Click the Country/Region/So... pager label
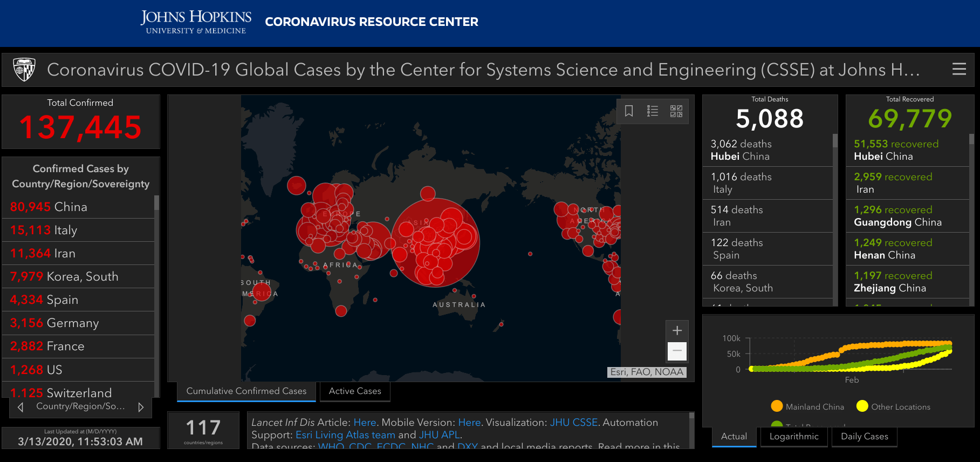This screenshot has width=980, height=462. click(x=80, y=406)
